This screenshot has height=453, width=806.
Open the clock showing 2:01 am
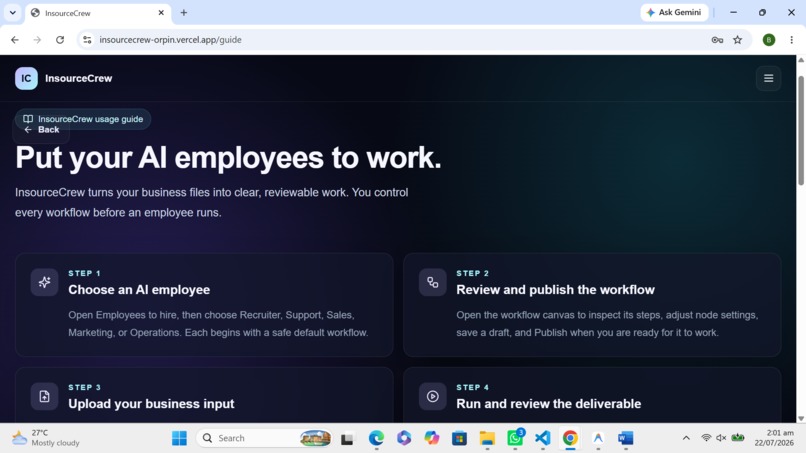pyautogui.click(x=774, y=438)
